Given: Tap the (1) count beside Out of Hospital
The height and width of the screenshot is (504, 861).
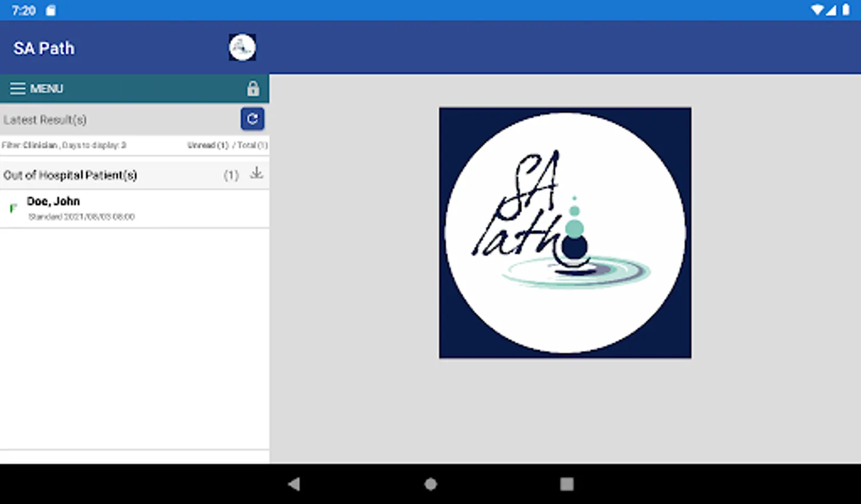Looking at the screenshot, I should [x=231, y=175].
